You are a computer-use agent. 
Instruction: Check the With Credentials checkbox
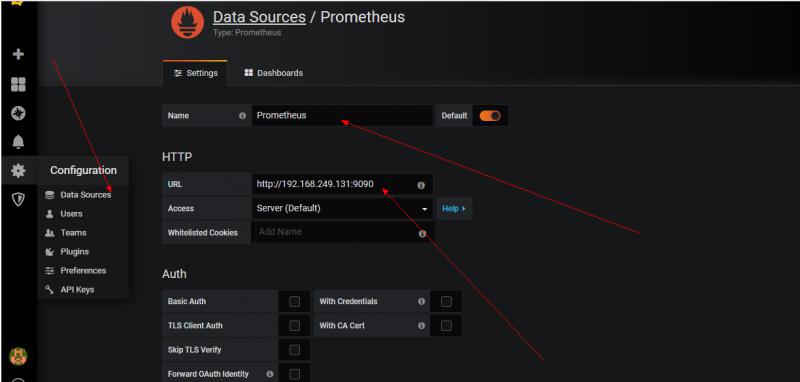coord(446,301)
